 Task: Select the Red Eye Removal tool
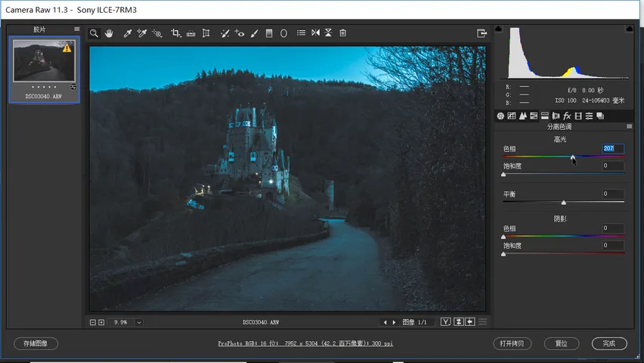(x=240, y=33)
